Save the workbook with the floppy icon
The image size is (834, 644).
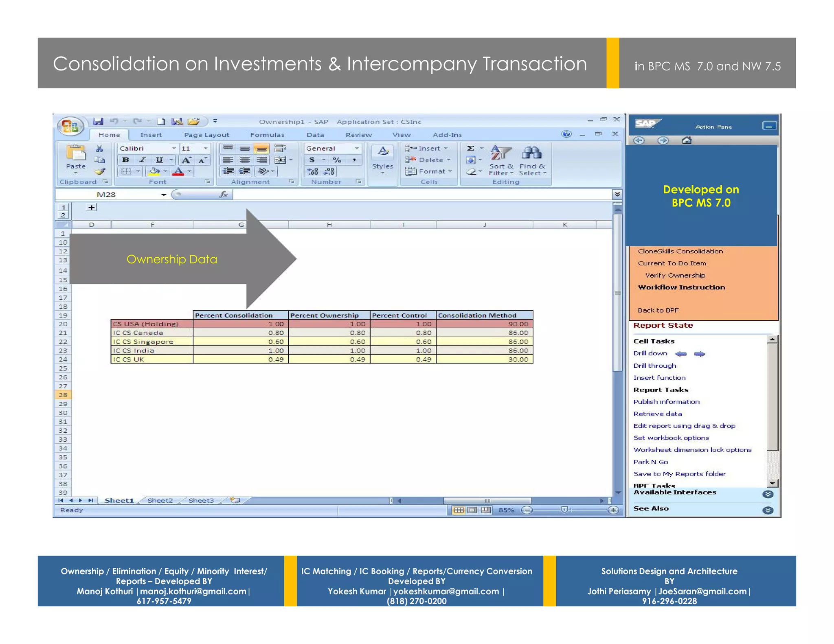tap(98, 121)
